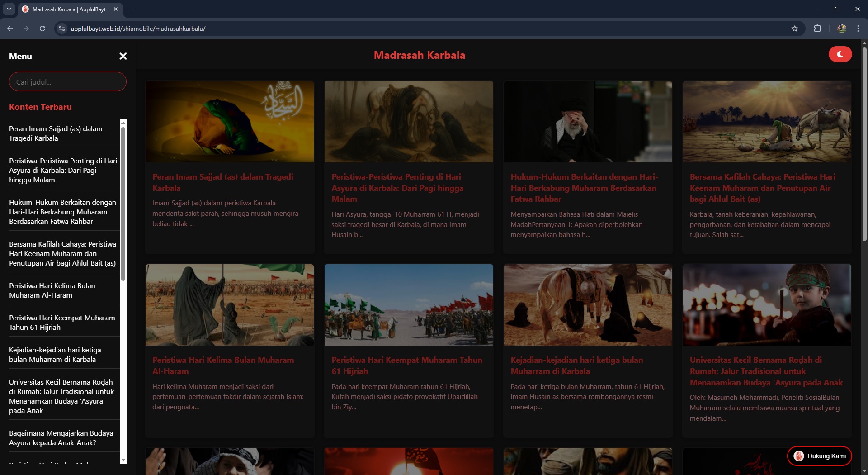This screenshot has height=475, width=868.
Task: Go forward in browser history
Action: click(26, 28)
